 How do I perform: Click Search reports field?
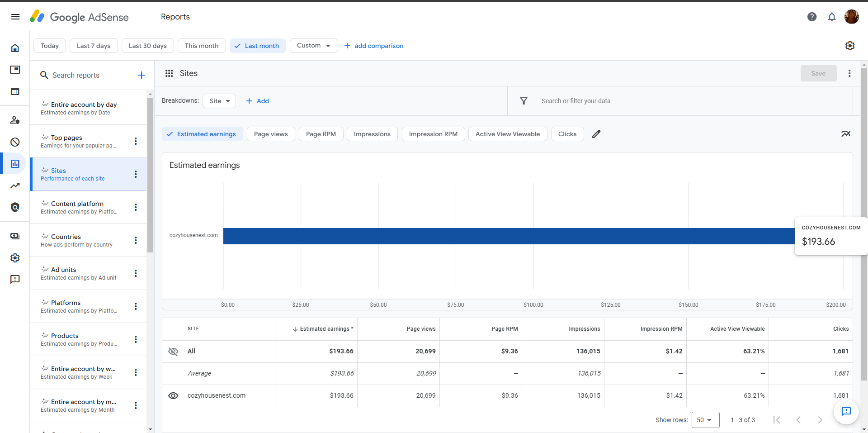click(x=76, y=75)
